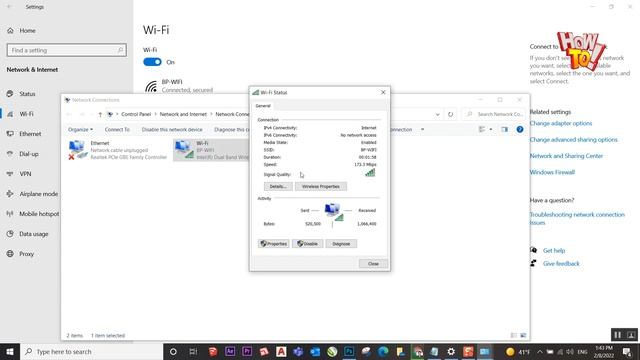The width and height of the screenshot is (640, 360).
Task: Show hidden system tray icons chevron
Action: 540,351
